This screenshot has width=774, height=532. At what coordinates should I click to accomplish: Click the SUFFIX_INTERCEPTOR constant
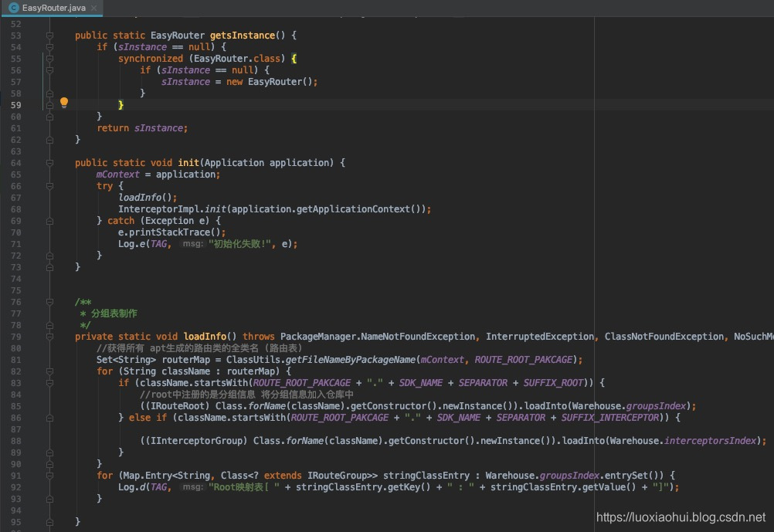pyautogui.click(x=610, y=418)
